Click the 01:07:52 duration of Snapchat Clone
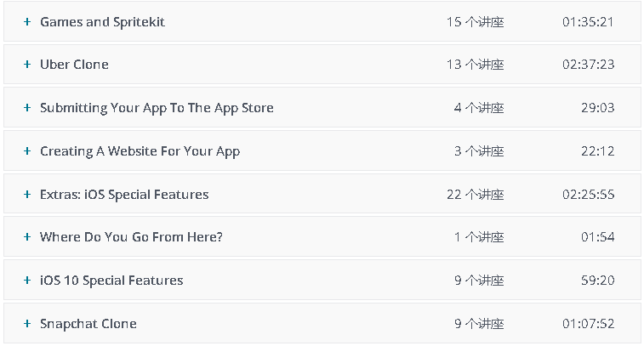 pos(588,324)
